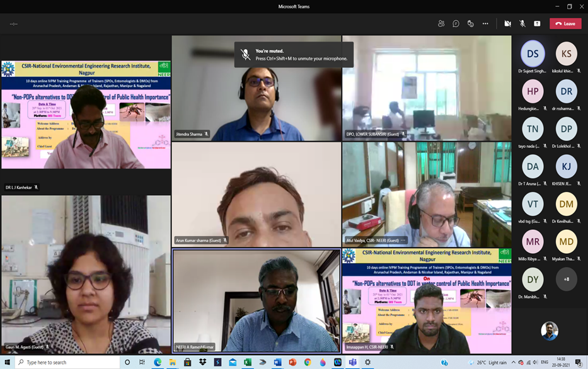Select Gauri M. Agasti's video tile

click(x=86, y=274)
